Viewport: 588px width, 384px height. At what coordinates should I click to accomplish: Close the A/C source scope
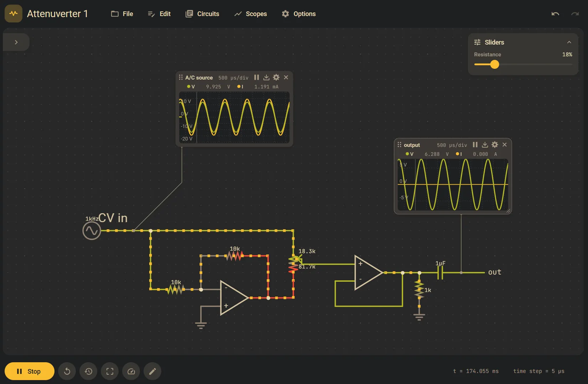[286, 77]
